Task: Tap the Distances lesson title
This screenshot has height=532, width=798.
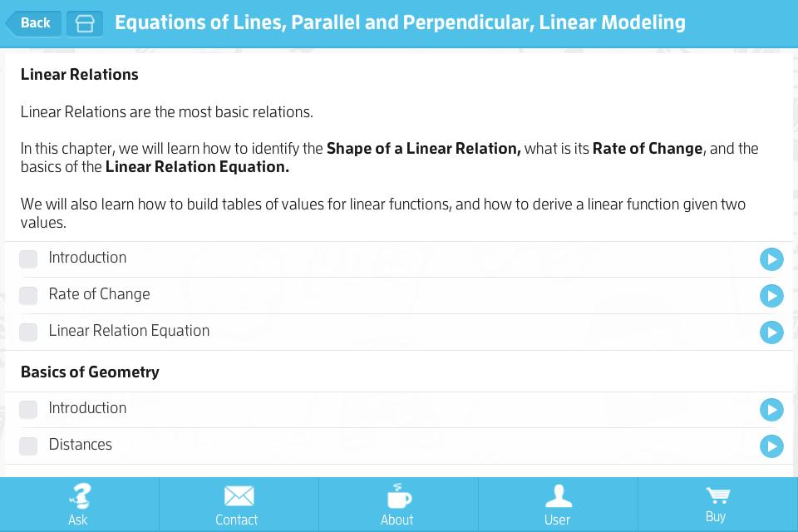Action: 81,445
